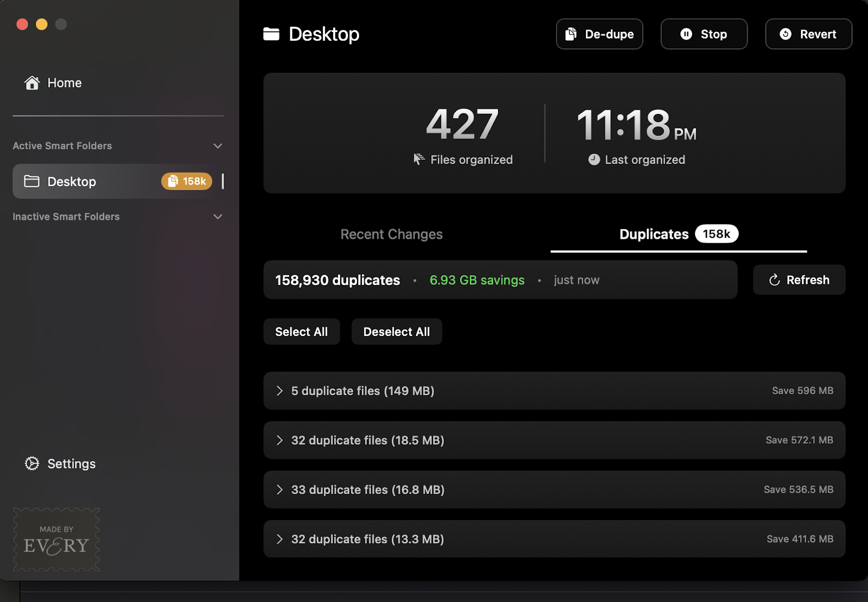Switch to the Duplicates tab
This screenshot has width=868, height=602.
coord(653,234)
